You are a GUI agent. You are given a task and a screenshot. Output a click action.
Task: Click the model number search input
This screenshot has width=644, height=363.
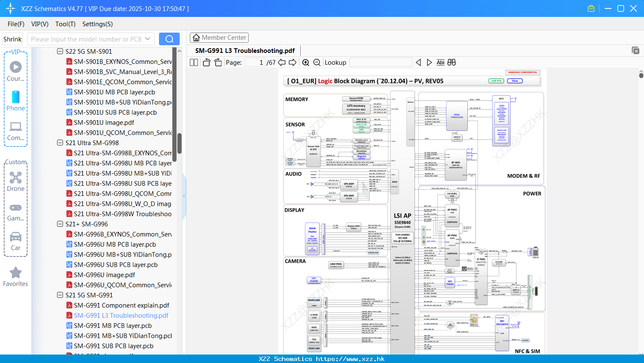click(87, 39)
